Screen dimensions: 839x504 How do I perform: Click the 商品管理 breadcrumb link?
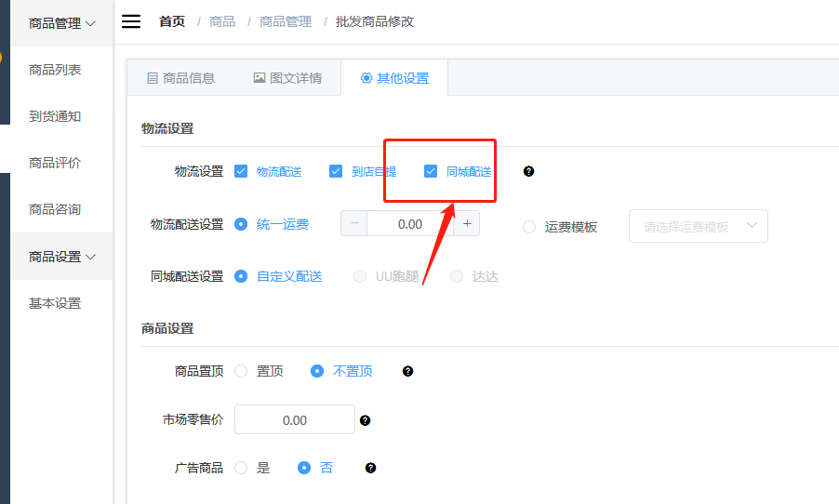286,21
